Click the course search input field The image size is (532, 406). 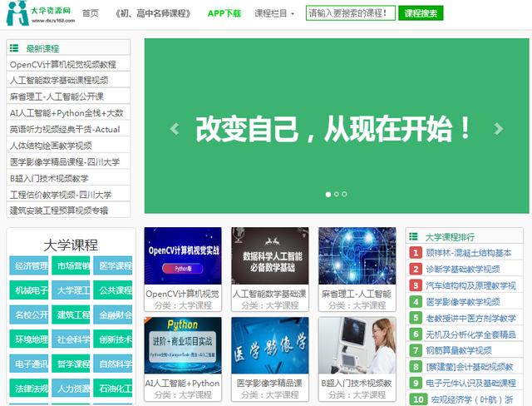pos(351,13)
